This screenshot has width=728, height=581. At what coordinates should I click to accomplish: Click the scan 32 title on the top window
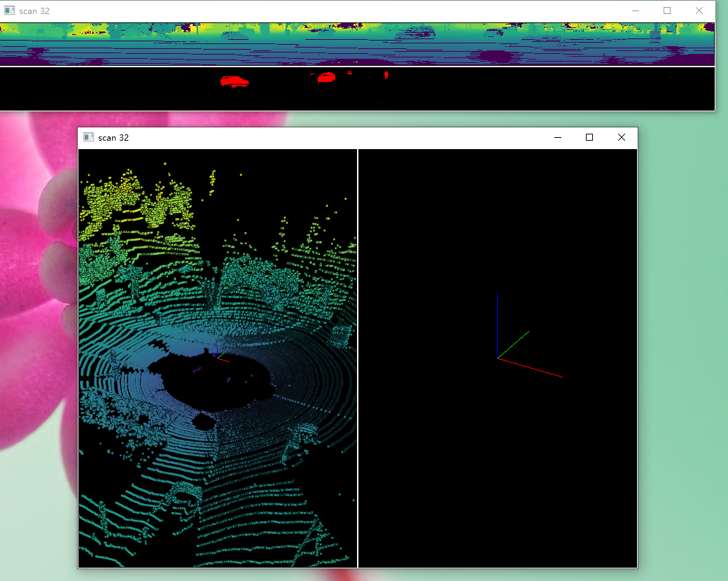pyautogui.click(x=33, y=10)
